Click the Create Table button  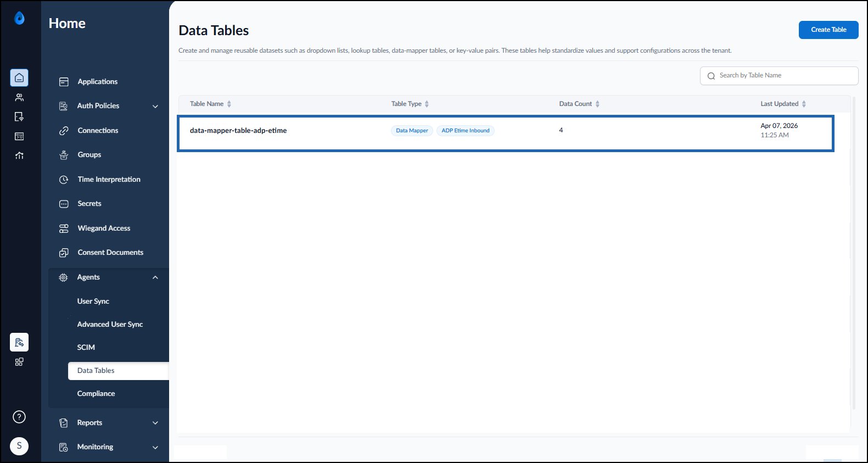tap(828, 30)
